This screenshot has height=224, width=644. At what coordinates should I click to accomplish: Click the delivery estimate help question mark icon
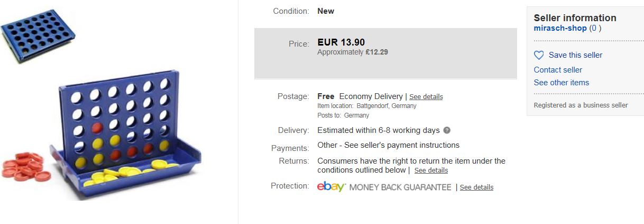tap(447, 130)
